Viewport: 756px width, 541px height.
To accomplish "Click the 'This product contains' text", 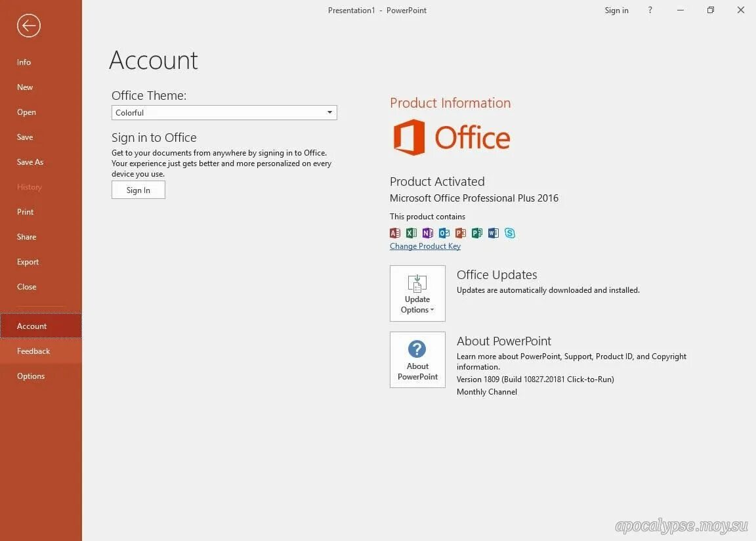I will 428,217.
